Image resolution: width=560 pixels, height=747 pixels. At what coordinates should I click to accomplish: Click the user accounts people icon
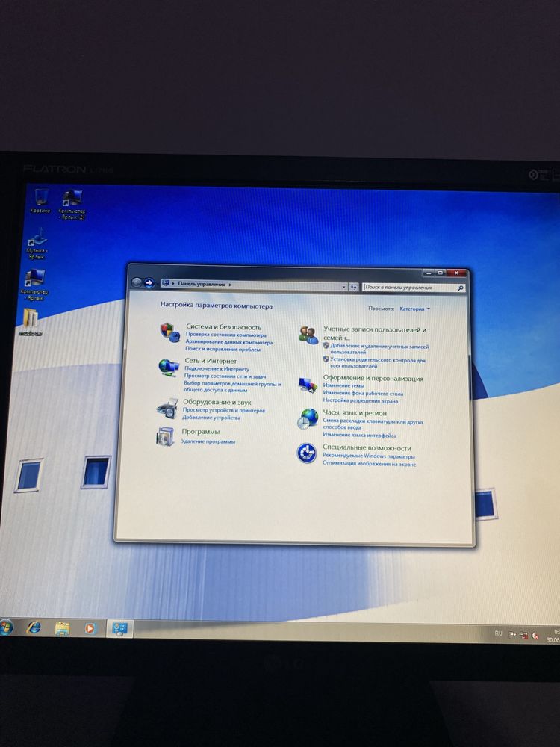click(308, 335)
